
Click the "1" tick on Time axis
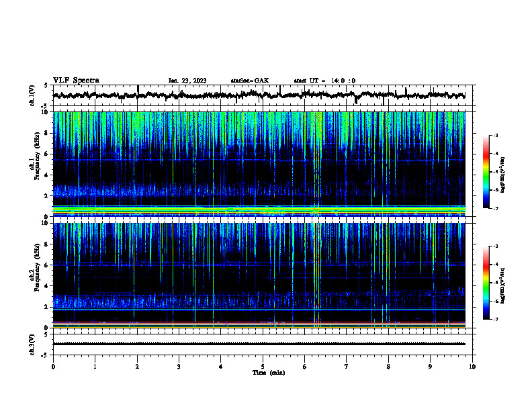pos(95,367)
